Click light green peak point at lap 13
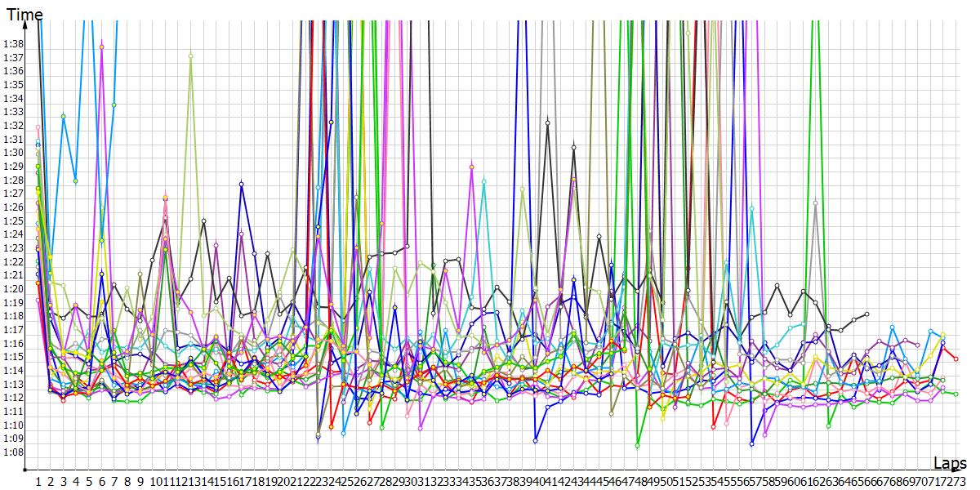The image size is (980, 490). [x=190, y=56]
